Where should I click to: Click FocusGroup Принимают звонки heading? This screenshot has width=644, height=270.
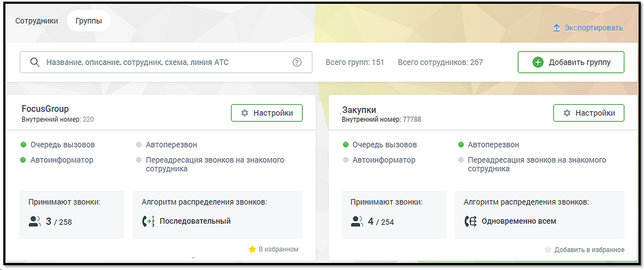pyautogui.click(x=65, y=202)
